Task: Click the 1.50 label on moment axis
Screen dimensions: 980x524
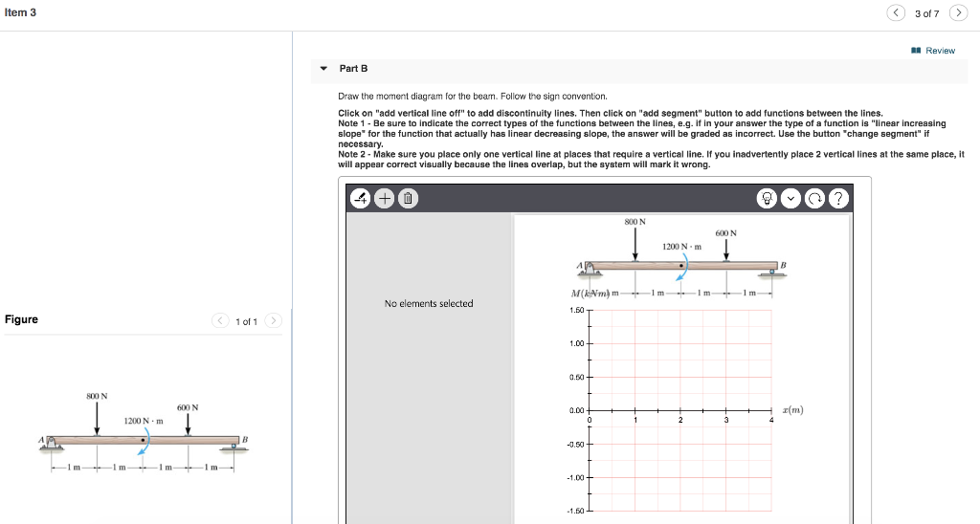Action: 576,311
